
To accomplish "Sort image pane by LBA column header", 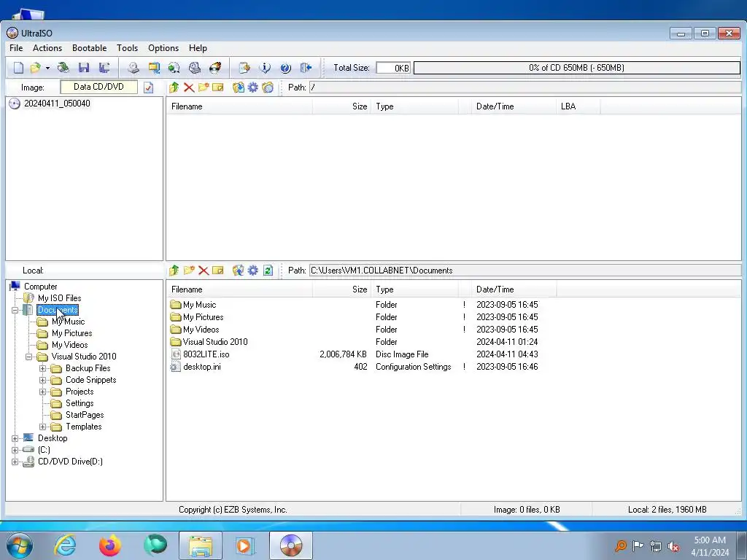I will click(x=578, y=106).
